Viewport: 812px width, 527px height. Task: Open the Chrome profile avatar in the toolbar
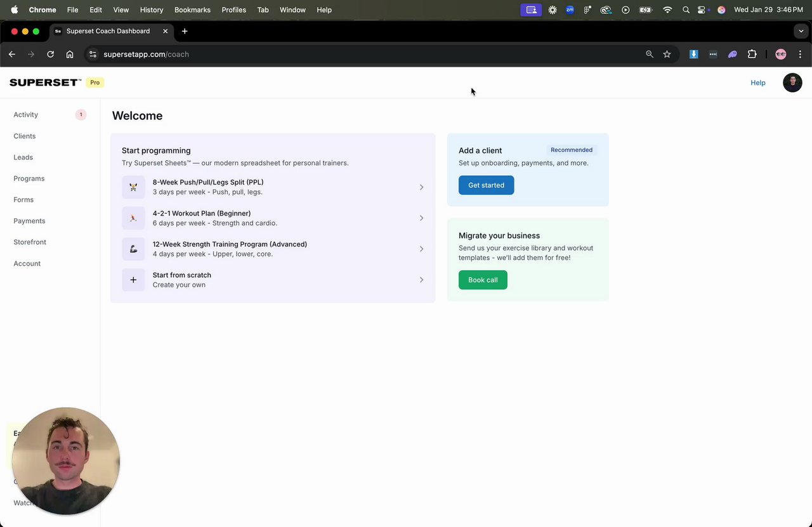coord(781,55)
